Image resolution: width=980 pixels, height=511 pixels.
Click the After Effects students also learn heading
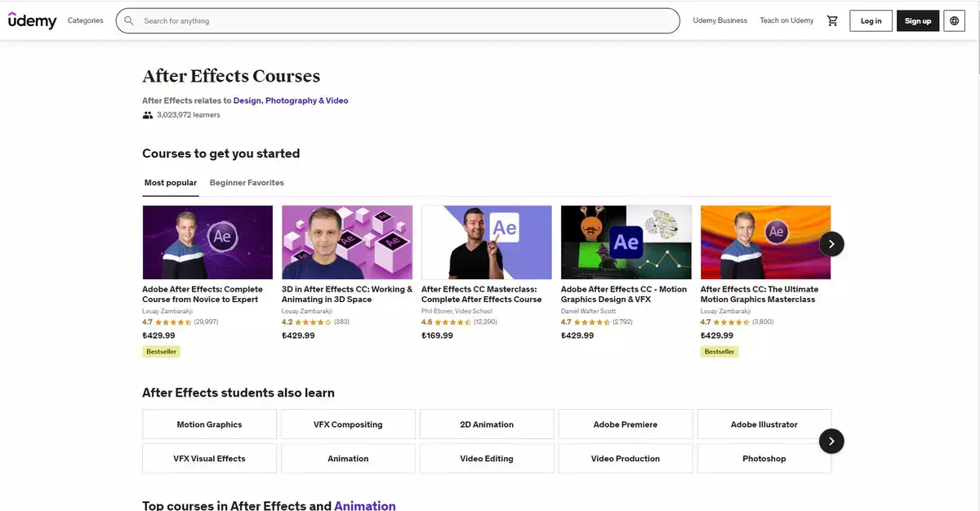[238, 393]
